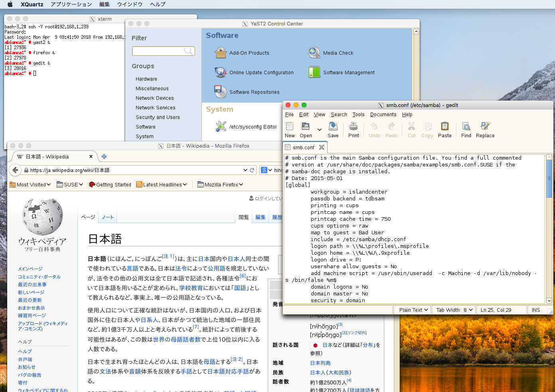Click the YaST2 Filter search field
The width and height of the screenshot is (555, 392).
pyautogui.click(x=163, y=51)
